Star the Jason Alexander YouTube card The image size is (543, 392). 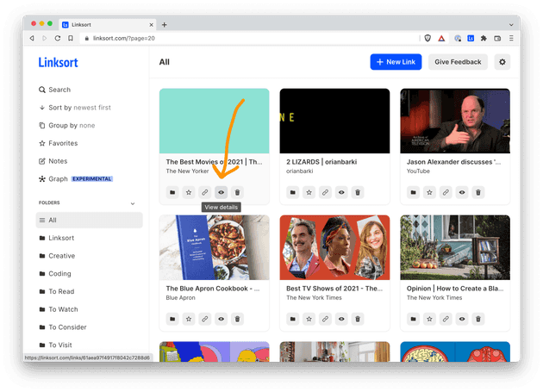tap(430, 192)
